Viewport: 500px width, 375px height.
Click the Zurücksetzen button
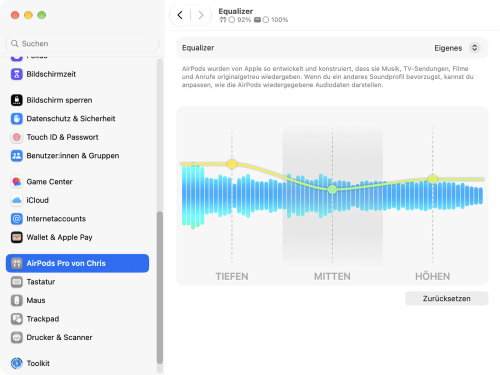coord(447,298)
